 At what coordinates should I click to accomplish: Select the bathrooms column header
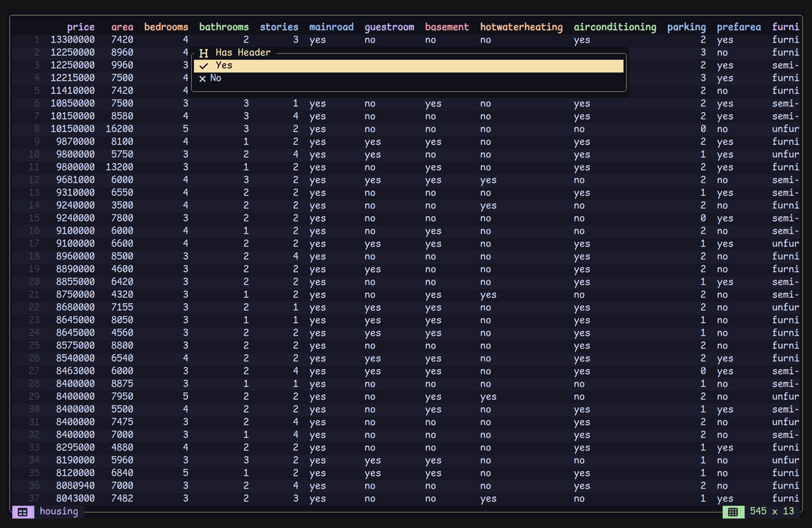point(224,27)
